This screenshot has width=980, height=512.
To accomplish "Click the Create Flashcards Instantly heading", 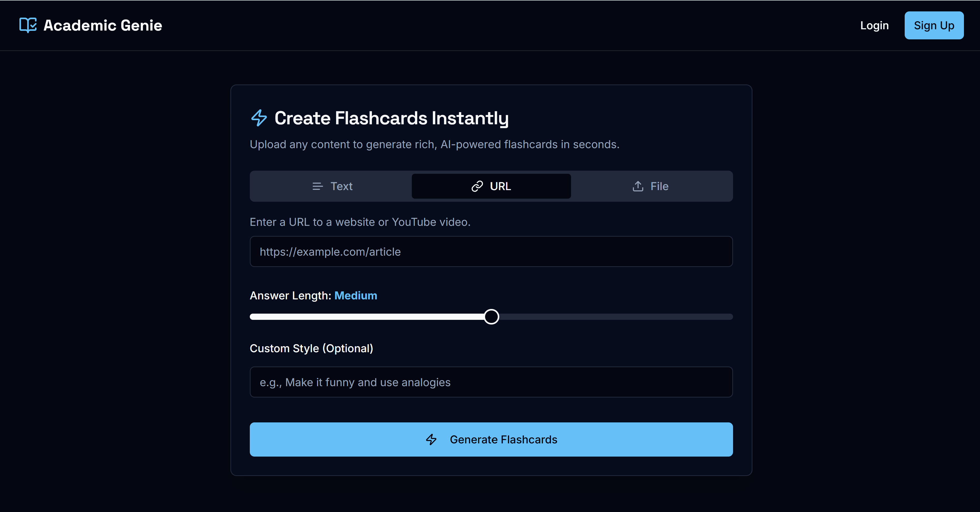I will click(x=391, y=118).
